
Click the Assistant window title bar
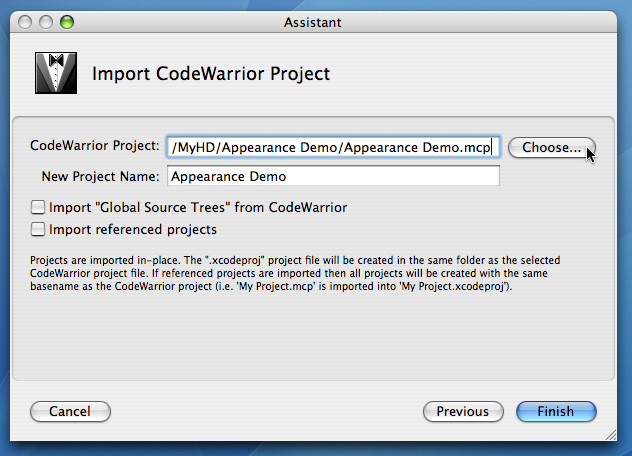pos(316,20)
